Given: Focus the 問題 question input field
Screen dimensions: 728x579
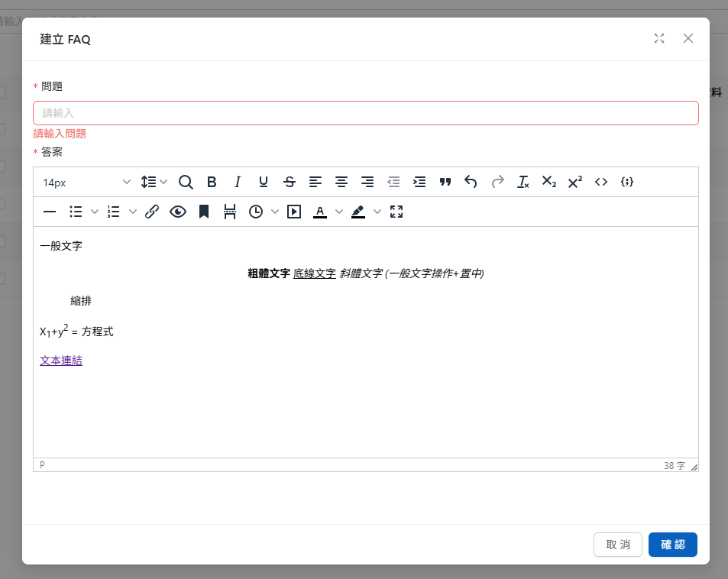Looking at the screenshot, I should click(365, 113).
